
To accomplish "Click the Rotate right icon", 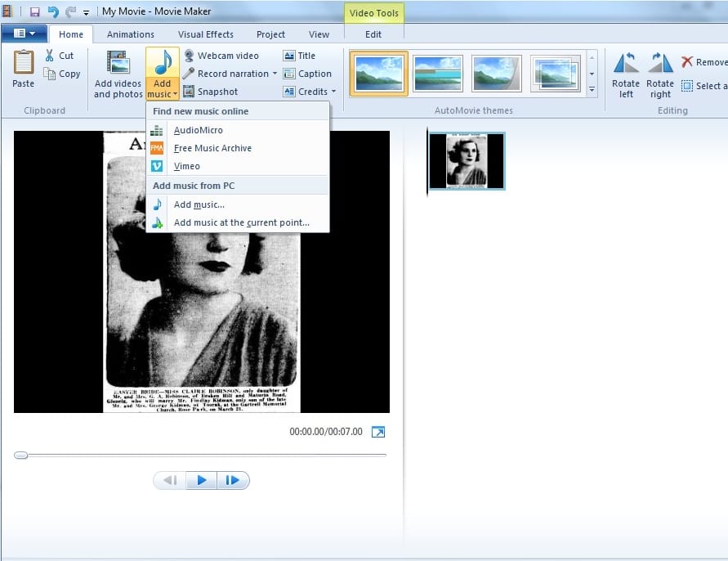I will (659, 63).
